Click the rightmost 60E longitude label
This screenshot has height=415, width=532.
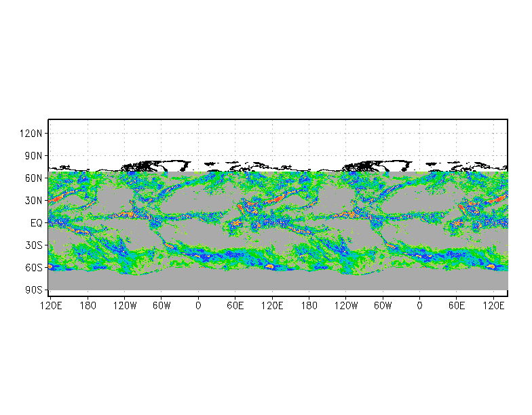point(457,306)
